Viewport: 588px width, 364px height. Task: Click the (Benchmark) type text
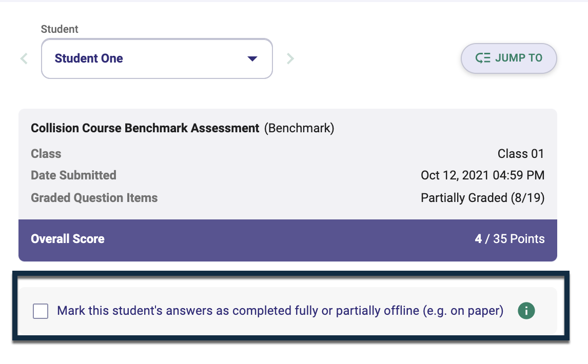click(299, 128)
